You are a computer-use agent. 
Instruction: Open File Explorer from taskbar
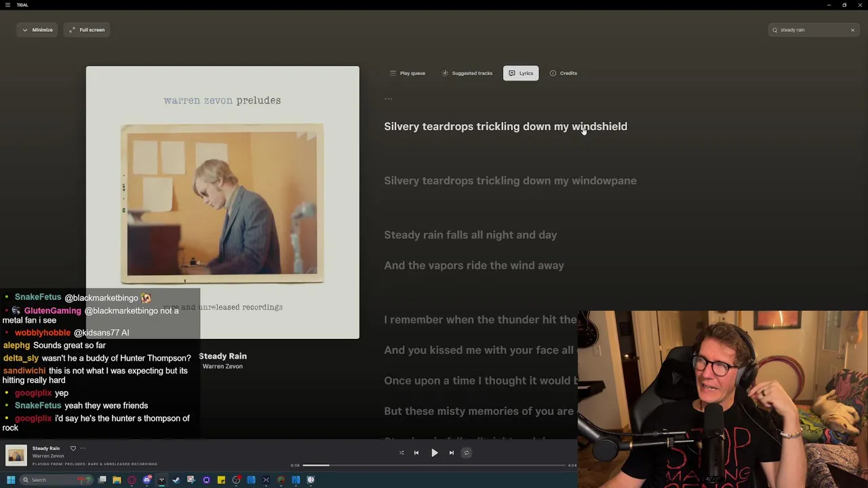tap(117, 480)
